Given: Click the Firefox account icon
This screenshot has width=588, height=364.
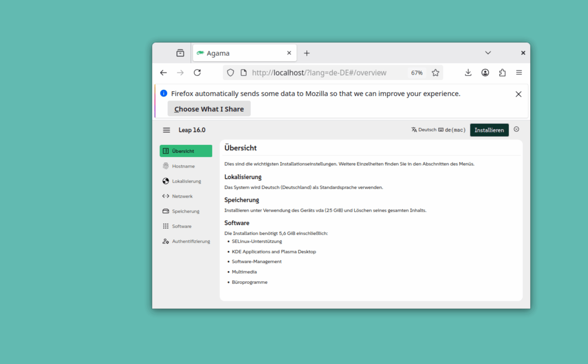Looking at the screenshot, I should (x=485, y=73).
